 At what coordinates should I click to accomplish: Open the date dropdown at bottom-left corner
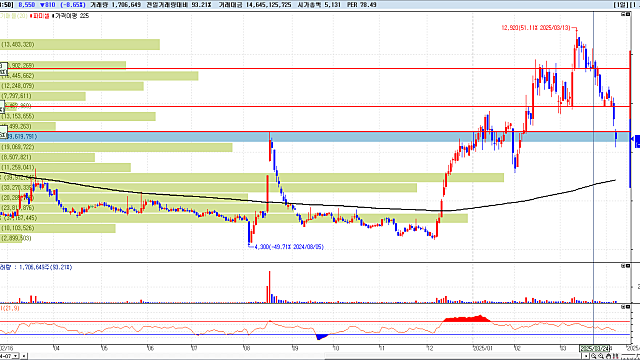(x=9, y=356)
